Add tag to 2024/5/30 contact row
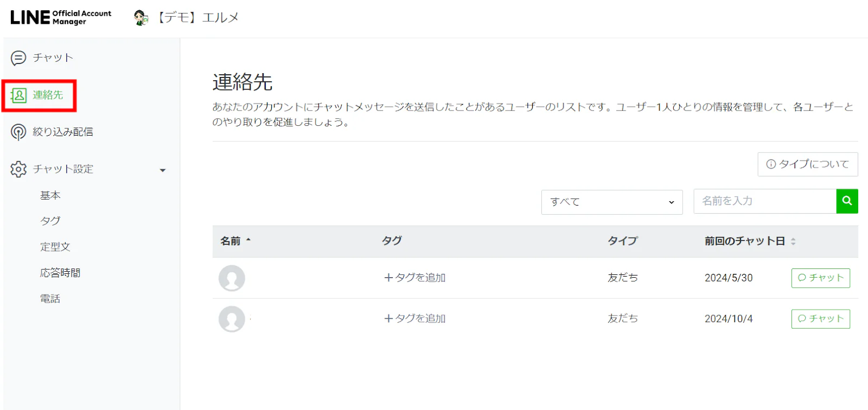868x410 pixels. click(x=415, y=278)
